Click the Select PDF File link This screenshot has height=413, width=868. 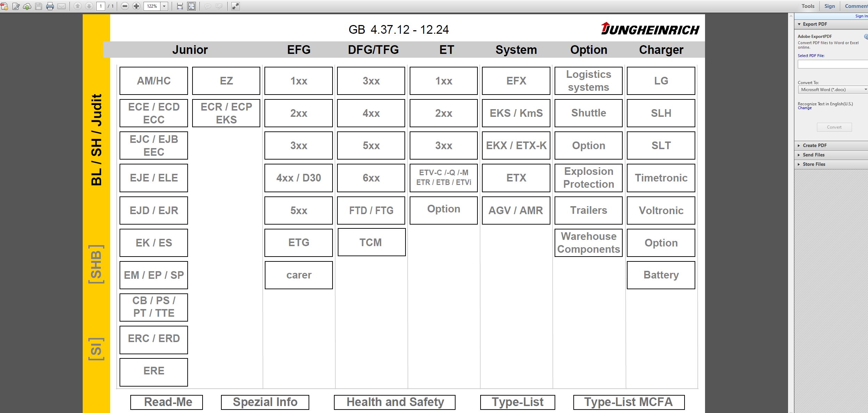click(811, 56)
